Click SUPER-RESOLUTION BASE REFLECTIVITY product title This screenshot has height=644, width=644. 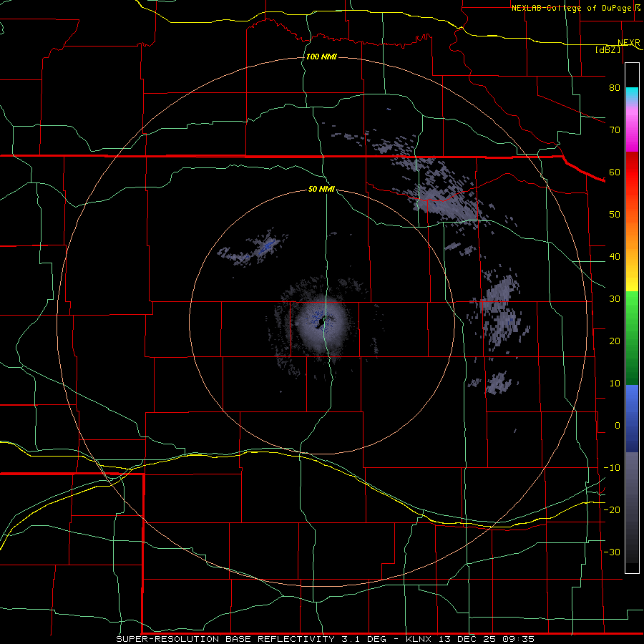pyautogui.click(x=225, y=639)
